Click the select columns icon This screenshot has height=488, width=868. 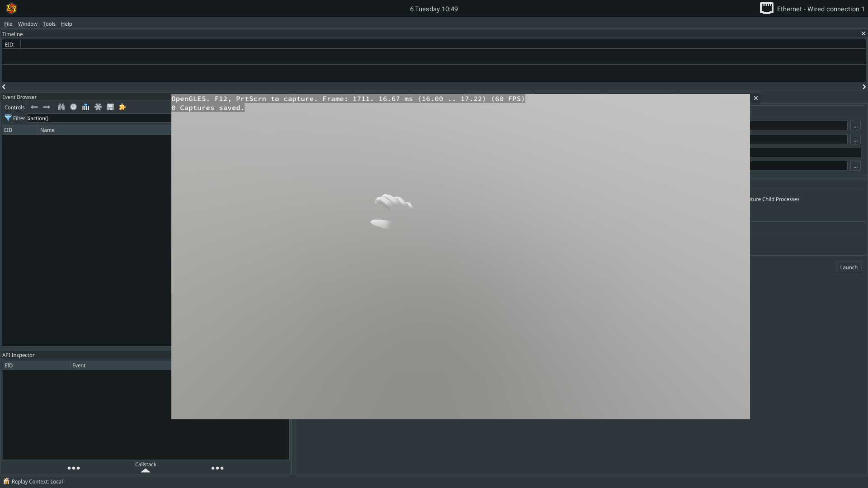point(85,107)
